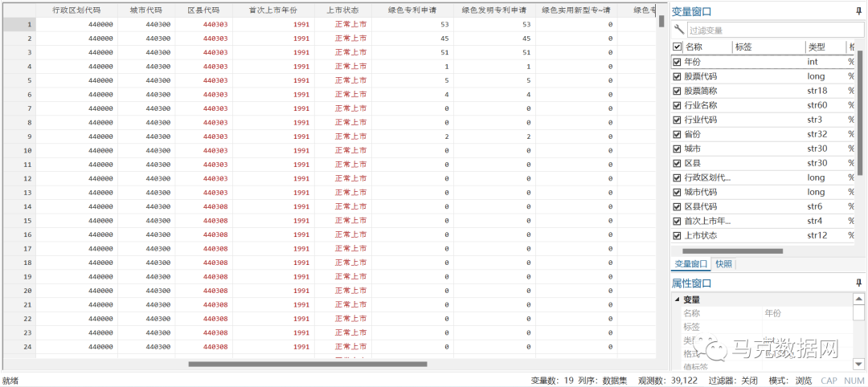Click 观测数: 39,122 in status bar
The width and height of the screenshot is (868, 387).
point(667,381)
